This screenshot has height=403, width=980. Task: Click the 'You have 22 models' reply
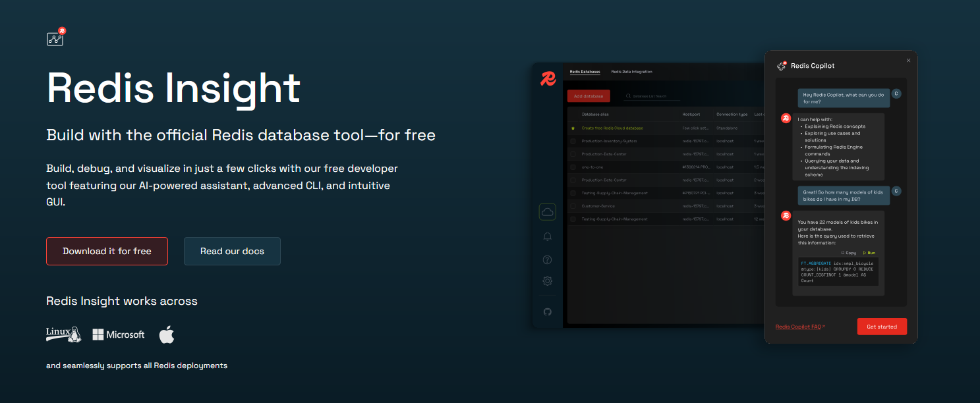coord(838,253)
